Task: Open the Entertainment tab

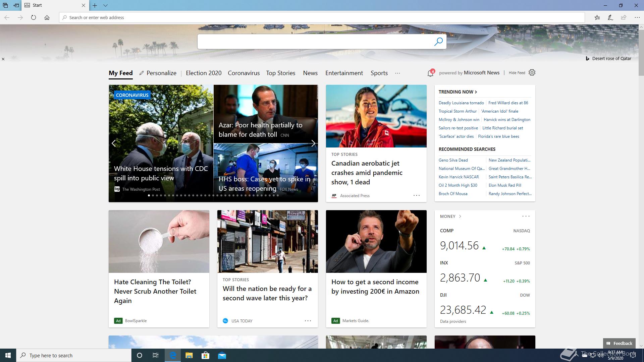Action: coord(344,73)
